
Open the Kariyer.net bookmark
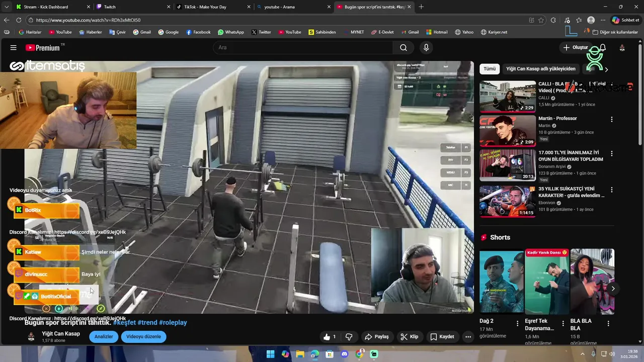(x=494, y=32)
